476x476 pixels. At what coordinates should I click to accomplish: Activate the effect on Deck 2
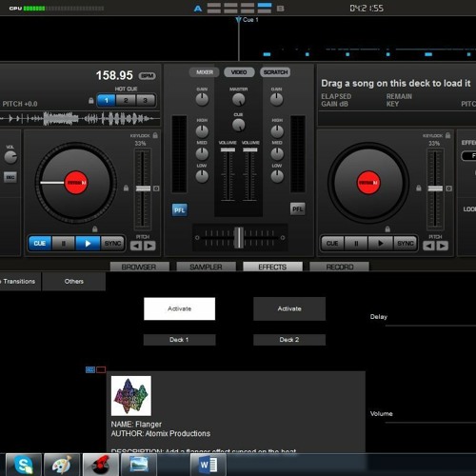pos(289,308)
